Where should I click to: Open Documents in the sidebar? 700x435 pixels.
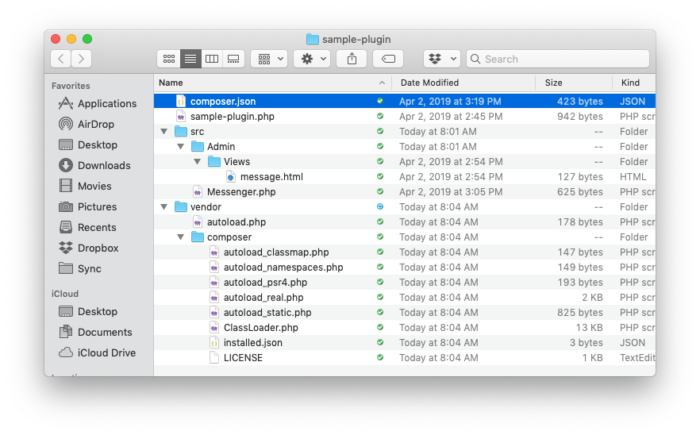[96, 332]
